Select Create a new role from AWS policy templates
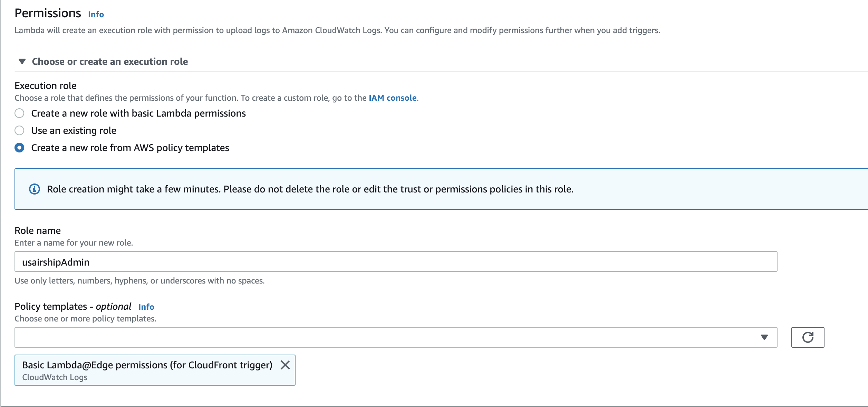Screen dimensions: 868x407 pos(19,148)
